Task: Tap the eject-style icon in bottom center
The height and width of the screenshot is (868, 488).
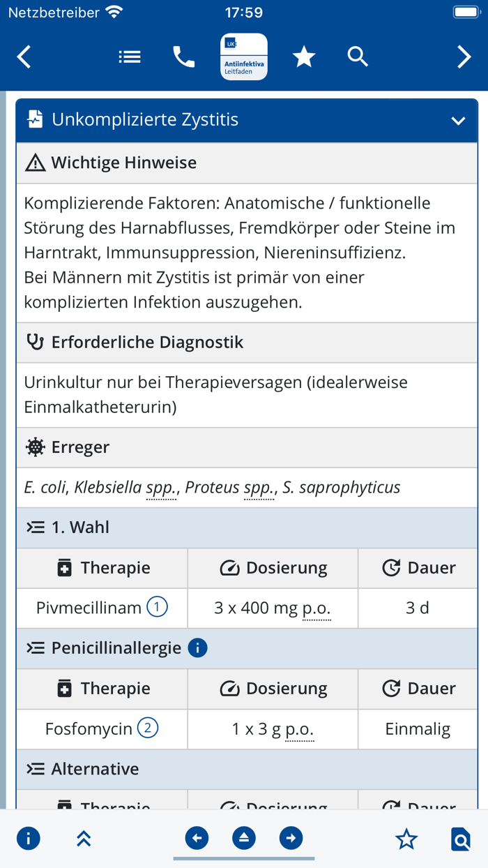Action: 243,838
